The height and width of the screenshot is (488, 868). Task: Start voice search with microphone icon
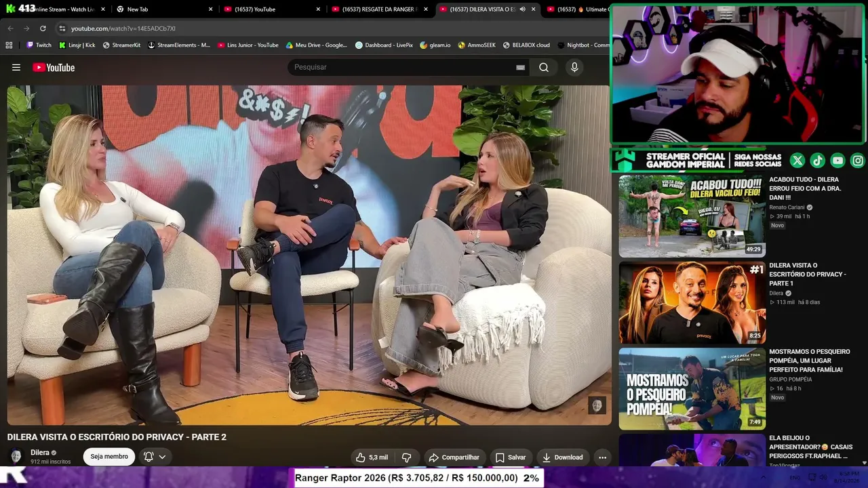(x=574, y=67)
